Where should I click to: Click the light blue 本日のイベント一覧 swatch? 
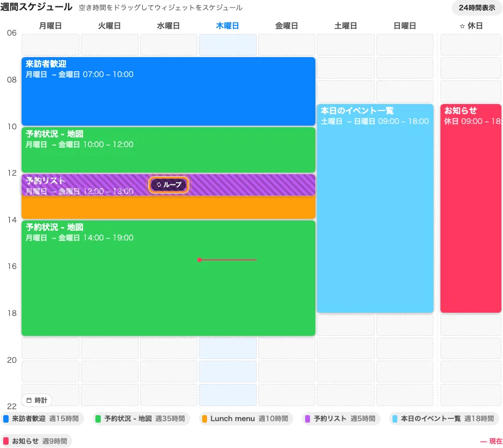click(395, 419)
